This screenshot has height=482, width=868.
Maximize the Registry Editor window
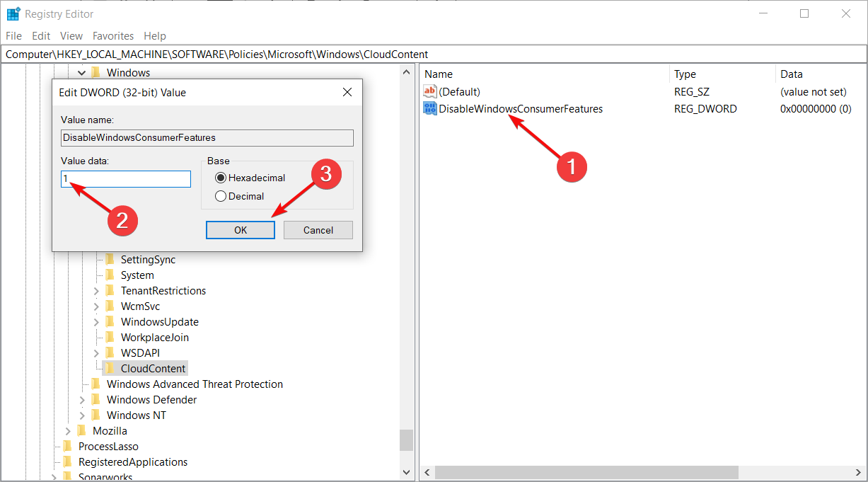pyautogui.click(x=804, y=13)
